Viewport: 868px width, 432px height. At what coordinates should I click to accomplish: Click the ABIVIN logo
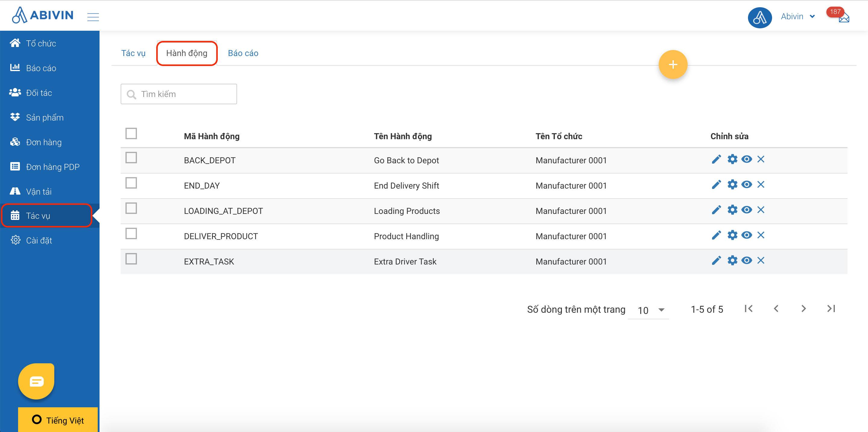(x=43, y=15)
